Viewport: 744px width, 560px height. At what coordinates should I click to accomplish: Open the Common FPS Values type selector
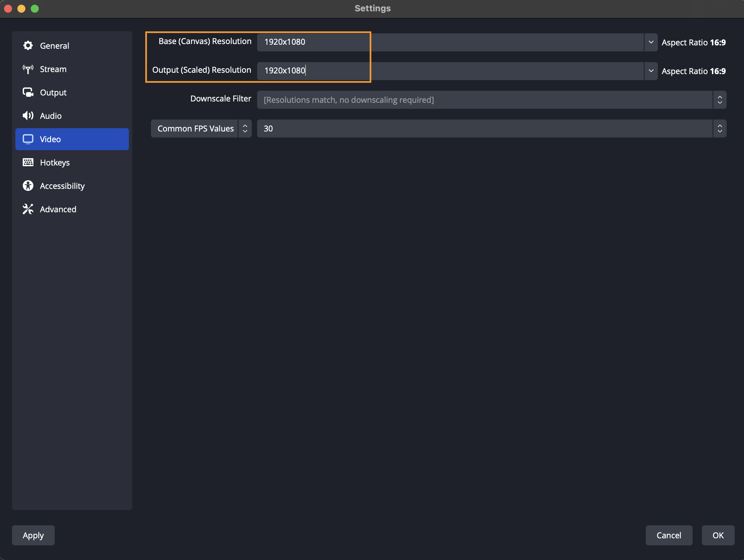click(x=201, y=128)
